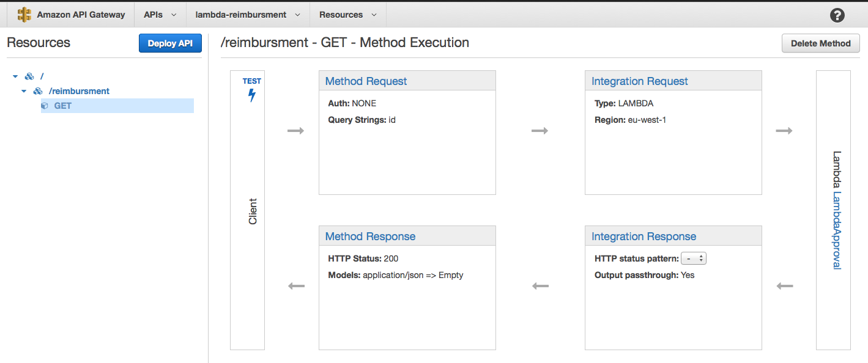Click the GET method cube icon

click(45, 105)
